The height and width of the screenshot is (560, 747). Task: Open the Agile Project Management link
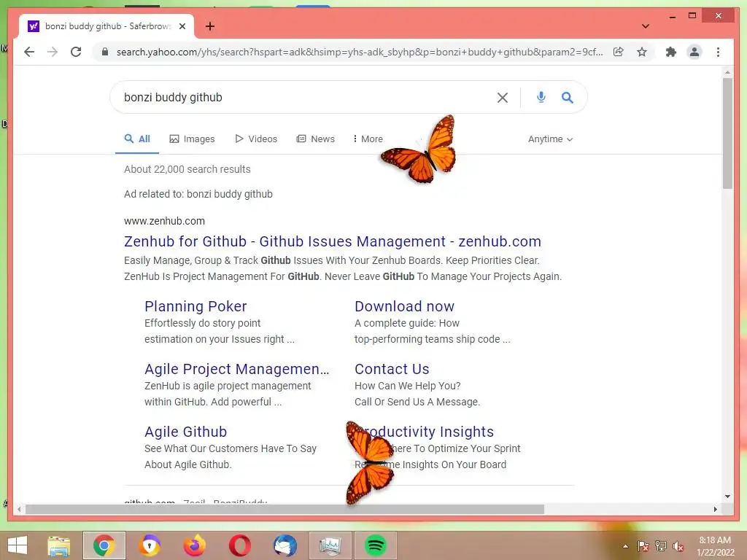click(x=237, y=369)
